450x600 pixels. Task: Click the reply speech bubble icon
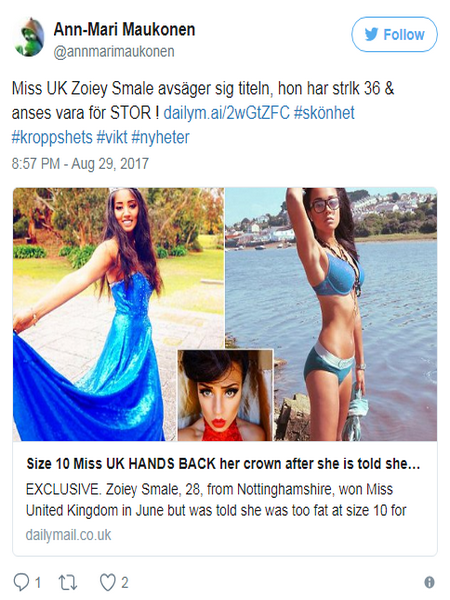pos(21,582)
